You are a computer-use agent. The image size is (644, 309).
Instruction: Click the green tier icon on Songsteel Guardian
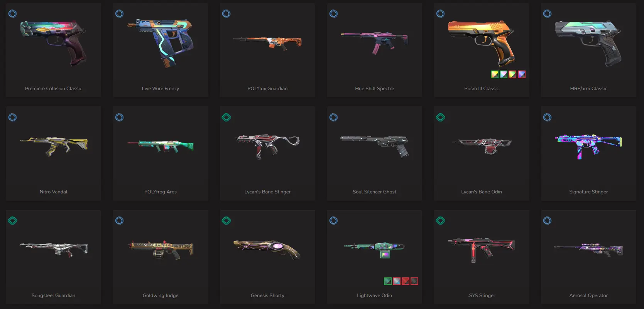pos(12,221)
